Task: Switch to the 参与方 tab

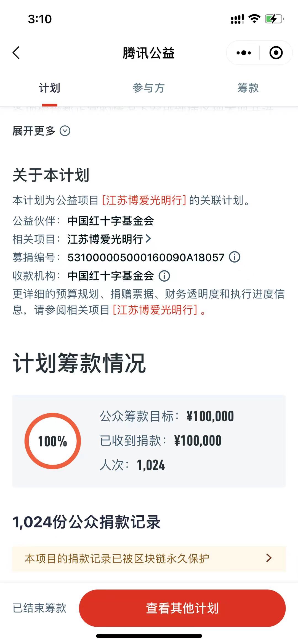Action: 148,88
